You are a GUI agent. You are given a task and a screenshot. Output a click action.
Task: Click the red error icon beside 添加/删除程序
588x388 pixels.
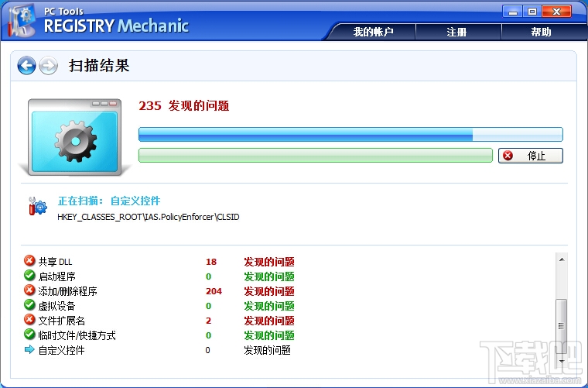pos(29,290)
